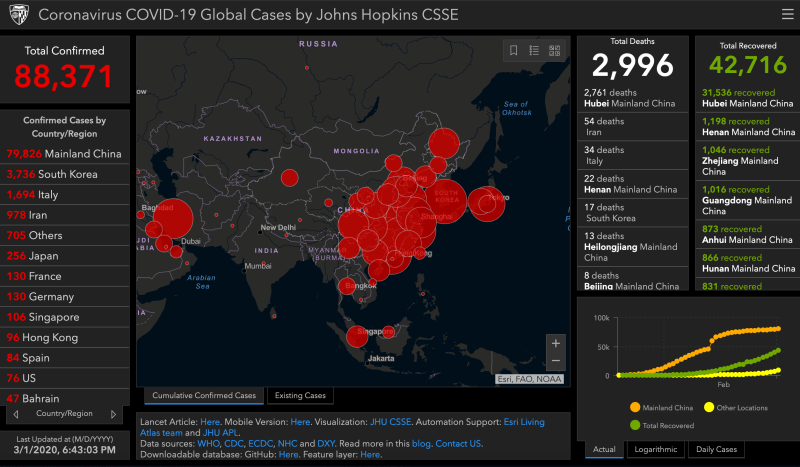The height and width of the screenshot is (467, 800).
Task: Select 705 Others row
Action: (65, 235)
